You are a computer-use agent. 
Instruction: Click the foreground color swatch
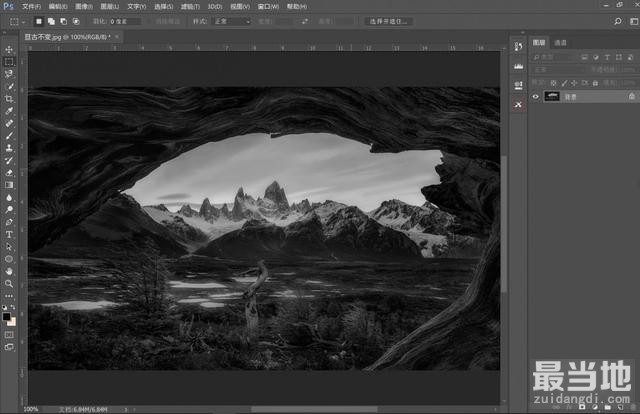click(x=7, y=316)
